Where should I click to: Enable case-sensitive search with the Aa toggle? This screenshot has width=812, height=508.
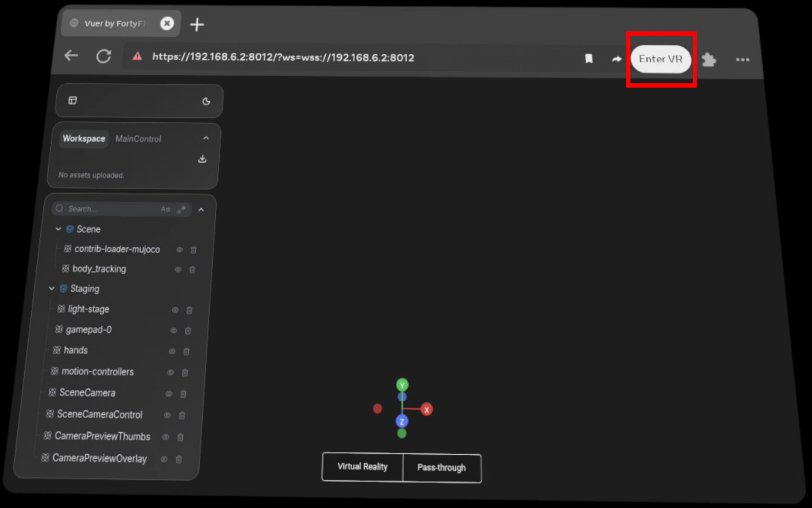165,209
